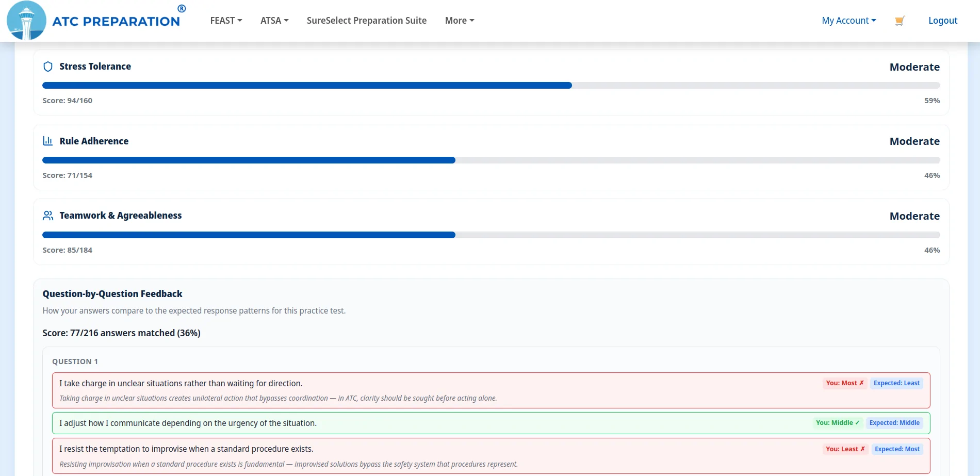Open SureSelect Preparation Suite page
980x476 pixels.
point(367,21)
